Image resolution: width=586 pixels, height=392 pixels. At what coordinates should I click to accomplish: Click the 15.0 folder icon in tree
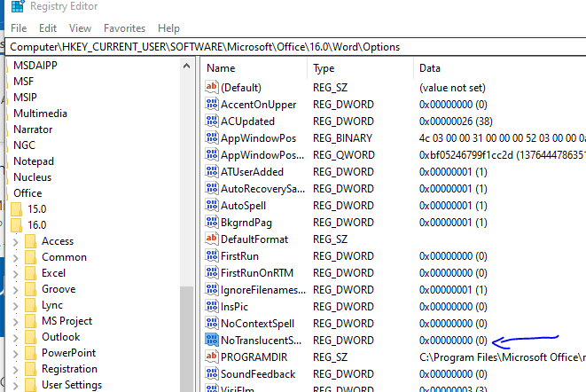(x=16, y=209)
